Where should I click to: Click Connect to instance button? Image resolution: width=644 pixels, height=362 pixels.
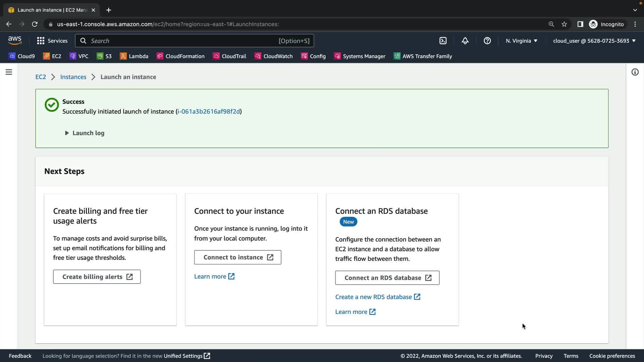[x=237, y=257]
